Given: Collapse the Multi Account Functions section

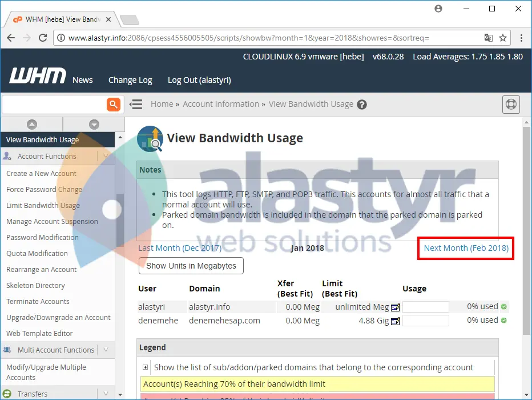Looking at the screenshot, I should tap(106, 349).
